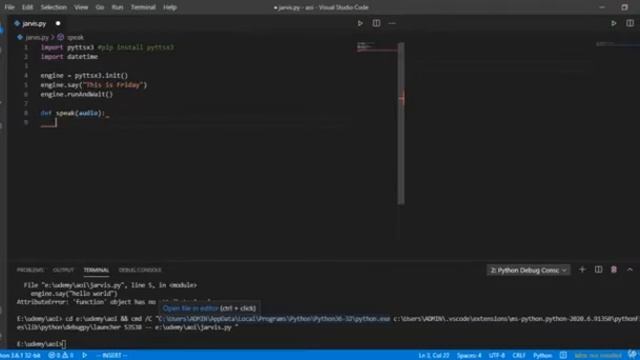Change line ending via CRLF
Screen dimensions: 640x360
[519, 356]
